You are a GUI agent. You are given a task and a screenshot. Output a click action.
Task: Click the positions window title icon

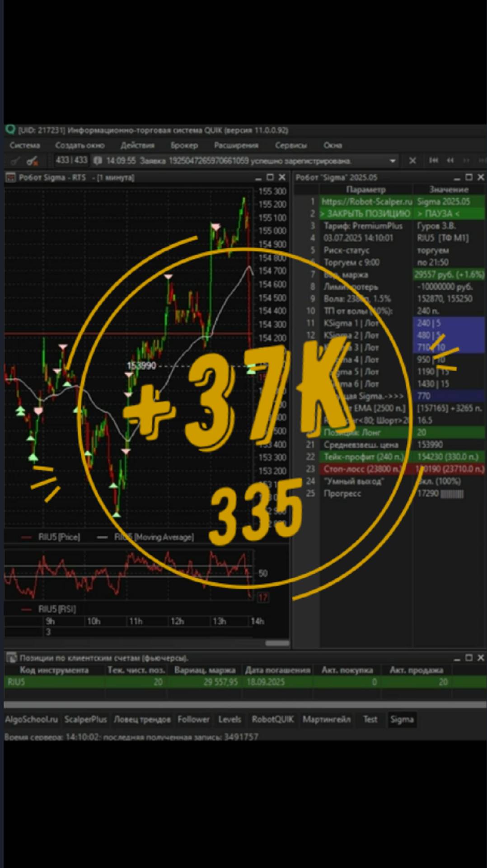12,657
